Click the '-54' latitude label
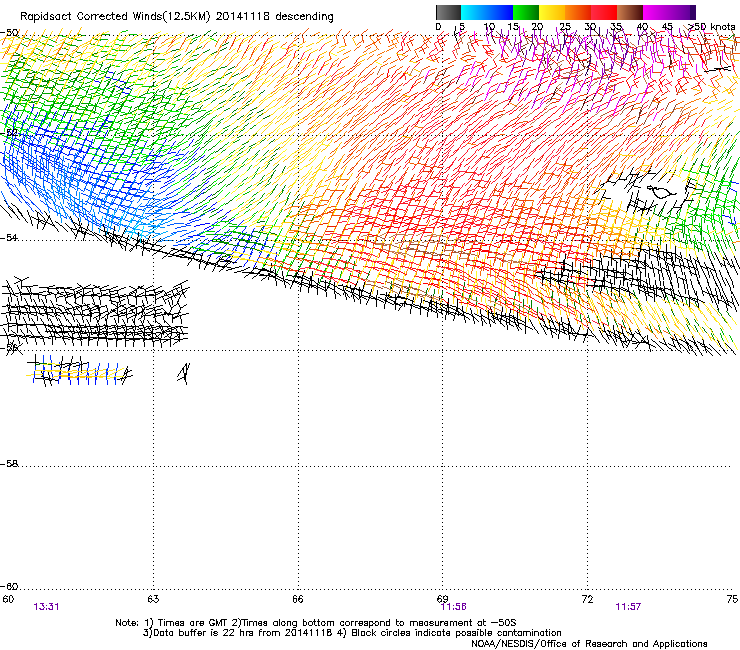The width and height of the screenshot is (740, 650). click(9, 238)
